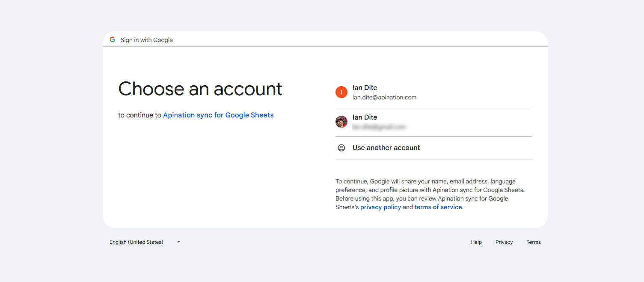Click the Ian Dite name above ian.dite@apination.com

(365, 87)
